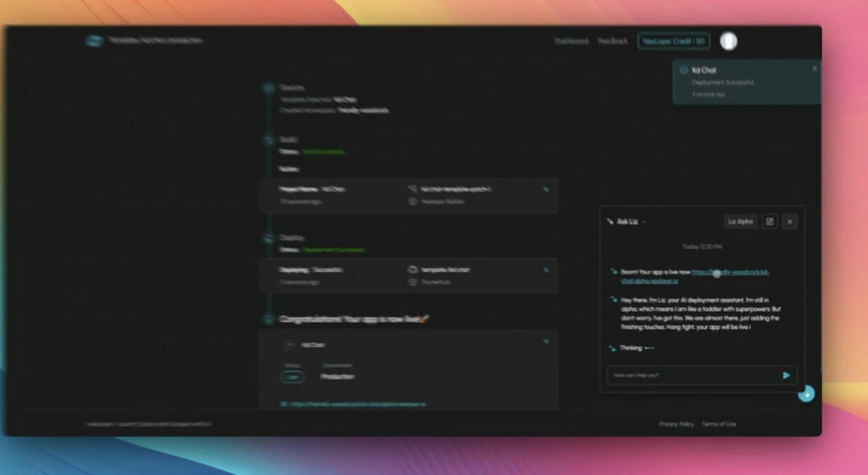Expand the Ask Liz dropdown
Screen dimensions: 868x475
644,222
